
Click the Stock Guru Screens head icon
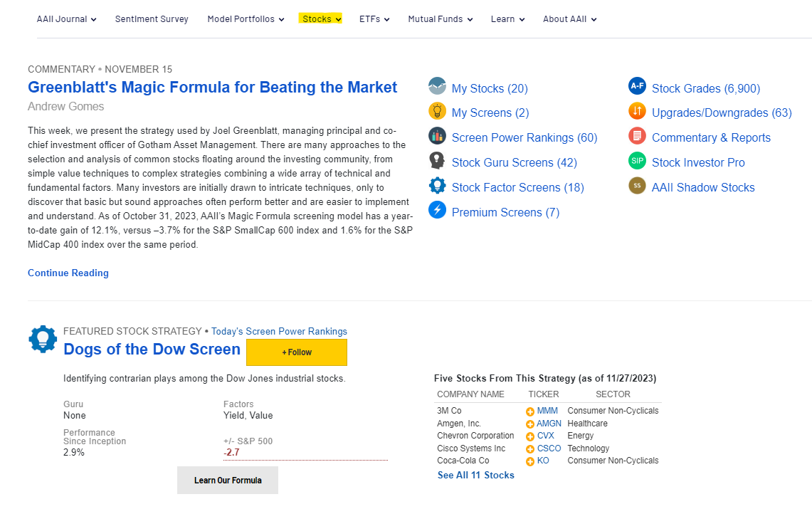(x=437, y=160)
